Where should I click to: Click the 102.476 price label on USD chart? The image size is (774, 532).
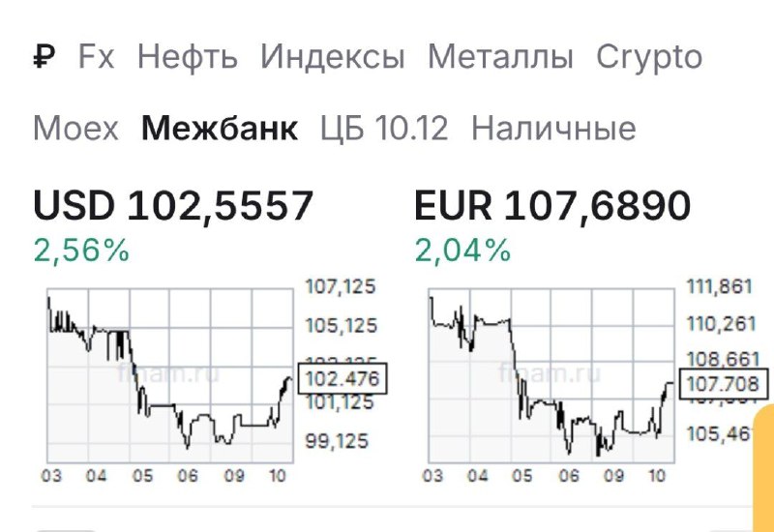[x=342, y=378]
